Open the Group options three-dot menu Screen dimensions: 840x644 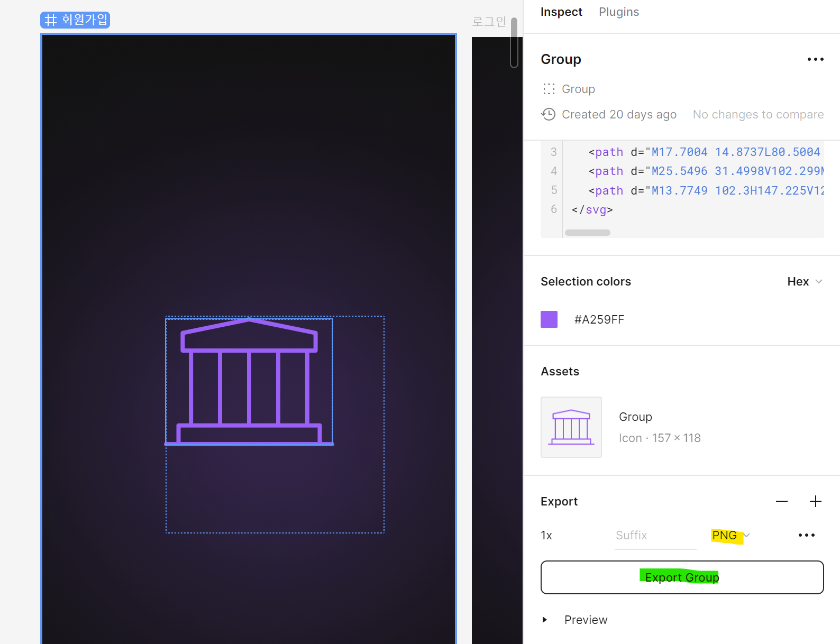tap(815, 59)
